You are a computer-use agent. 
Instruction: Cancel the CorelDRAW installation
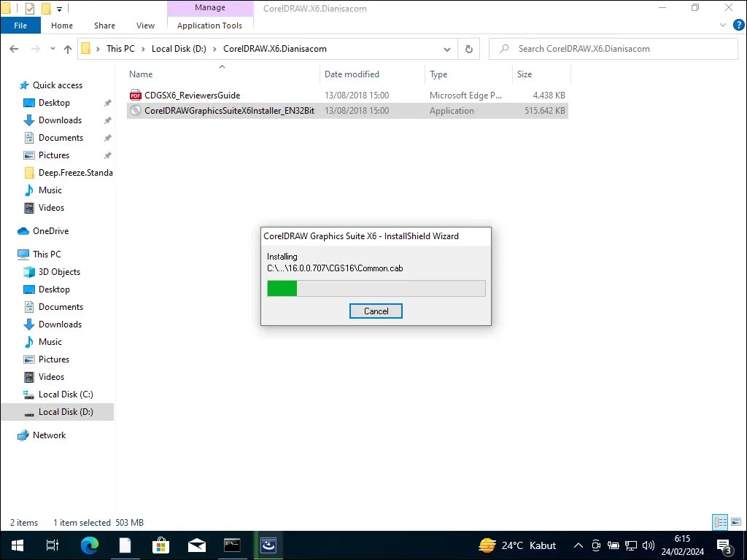(x=376, y=311)
